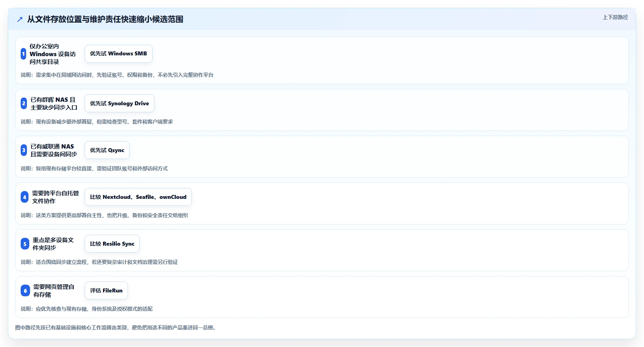Click the panel title 从文件存放位置与维护责任快速缩小候选范围
Image resolution: width=644 pixels, height=347 pixels.
point(105,19)
